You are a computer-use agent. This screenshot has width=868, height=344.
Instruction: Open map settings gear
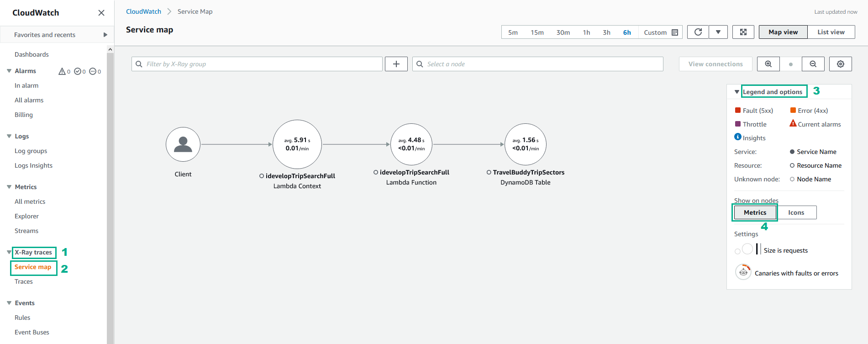pyautogui.click(x=841, y=64)
